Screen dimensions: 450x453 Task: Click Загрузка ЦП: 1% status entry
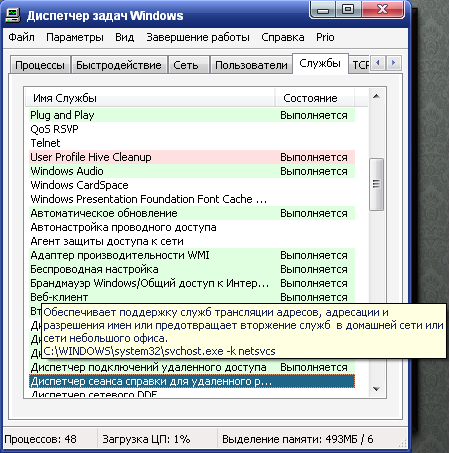tap(146, 439)
